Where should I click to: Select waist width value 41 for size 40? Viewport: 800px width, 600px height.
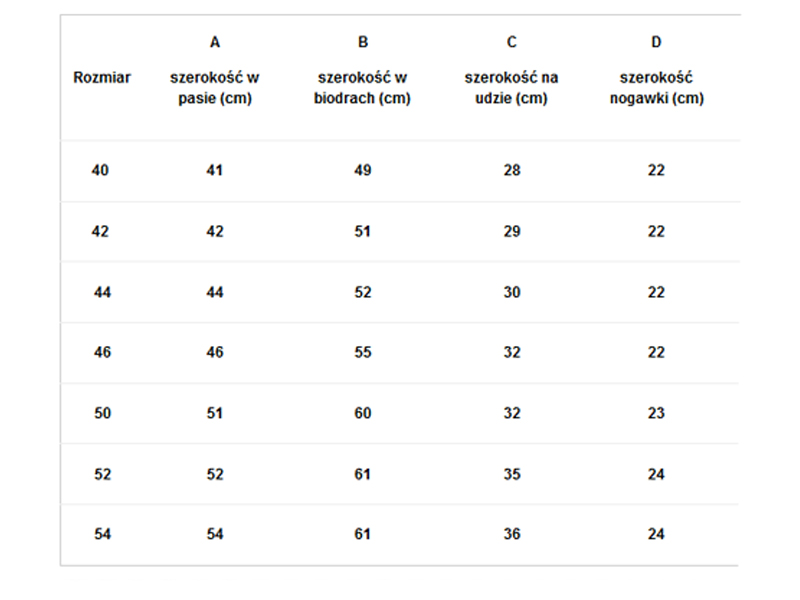pos(215,171)
